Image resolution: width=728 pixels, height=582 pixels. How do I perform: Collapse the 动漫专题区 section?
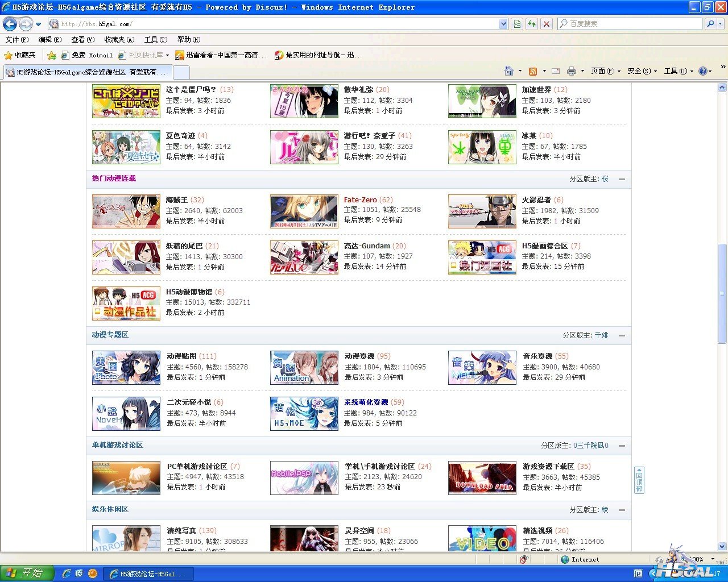(x=622, y=335)
